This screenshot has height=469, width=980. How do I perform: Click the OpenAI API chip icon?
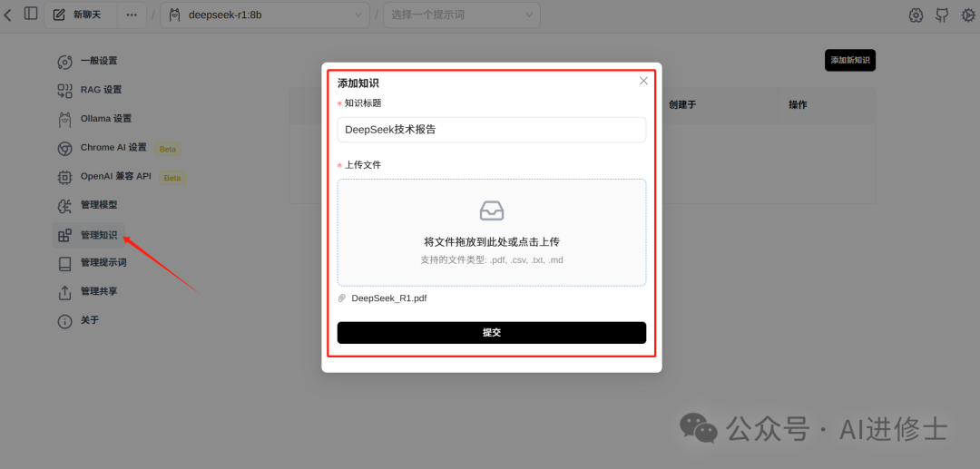coord(65,177)
